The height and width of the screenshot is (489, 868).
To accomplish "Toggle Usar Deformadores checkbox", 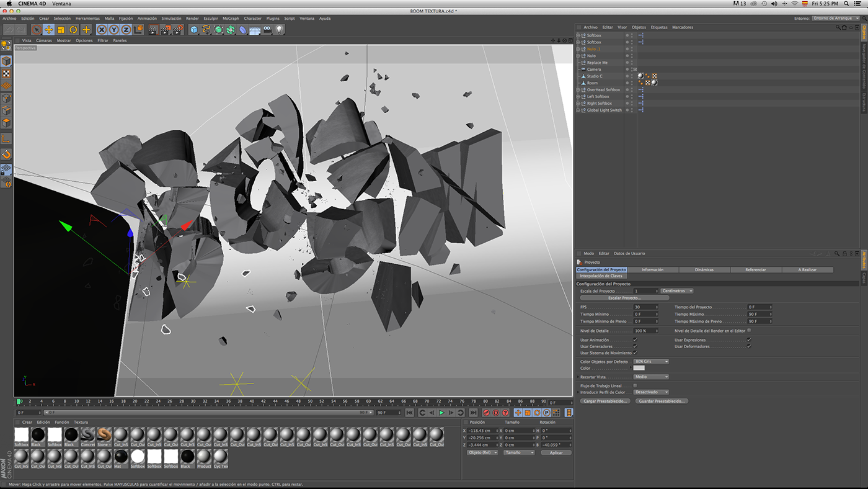I will pyautogui.click(x=749, y=346).
